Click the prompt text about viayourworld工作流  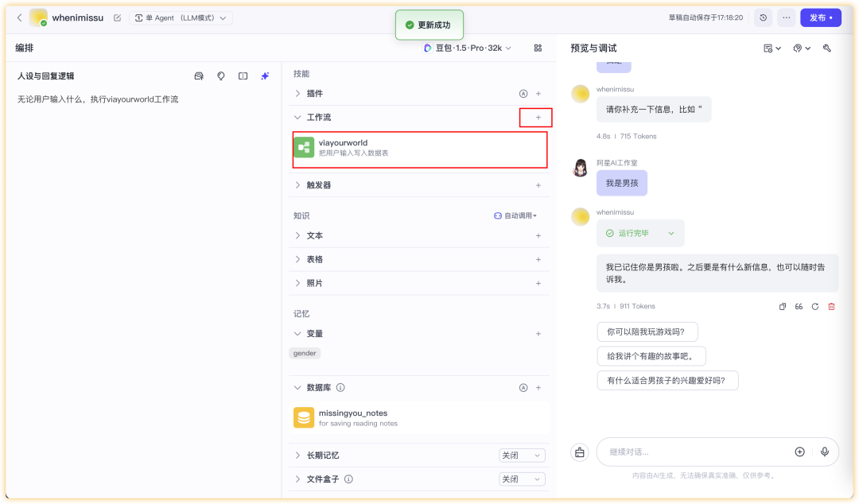pyautogui.click(x=98, y=99)
